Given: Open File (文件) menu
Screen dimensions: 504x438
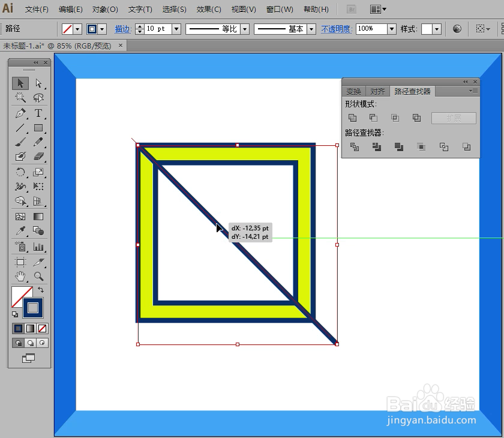Looking at the screenshot, I should coord(37,10).
